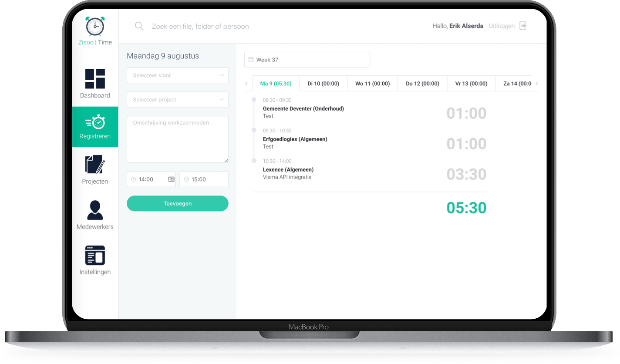Screen dimensions: 620x364
Task: Switch to the Di 10 tab
Action: click(323, 84)
